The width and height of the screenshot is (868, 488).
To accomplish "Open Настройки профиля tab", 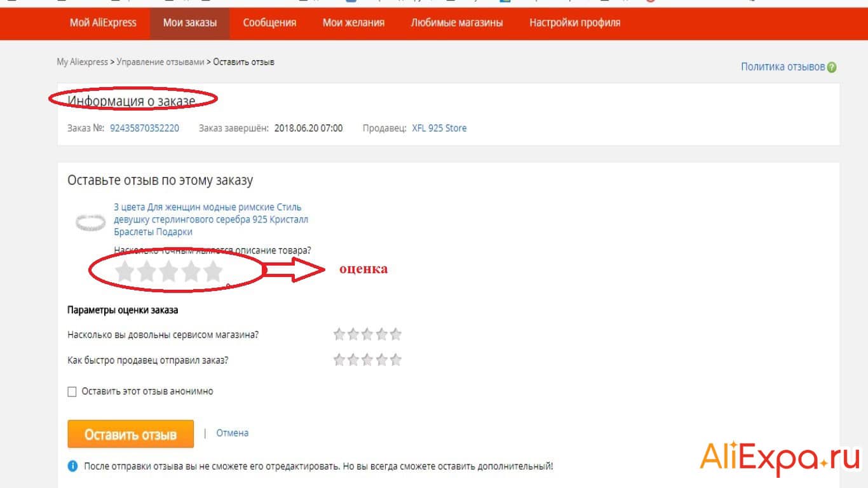I will tap(575, 23).
